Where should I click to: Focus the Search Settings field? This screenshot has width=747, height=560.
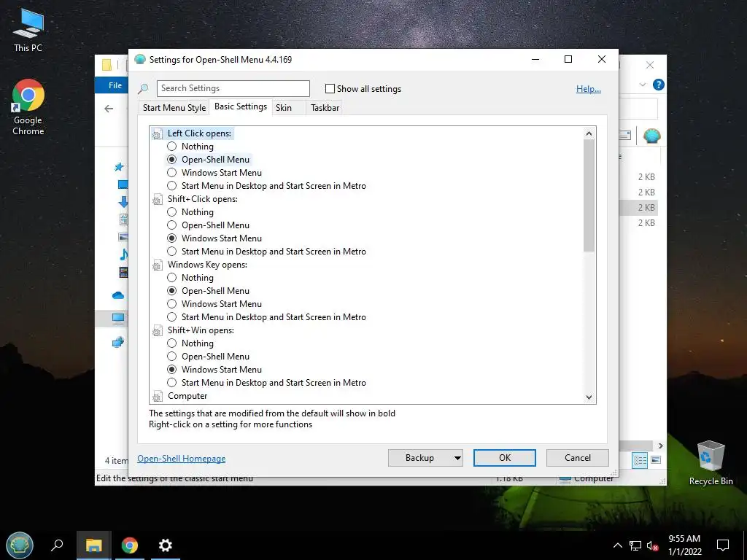[233, 88]
